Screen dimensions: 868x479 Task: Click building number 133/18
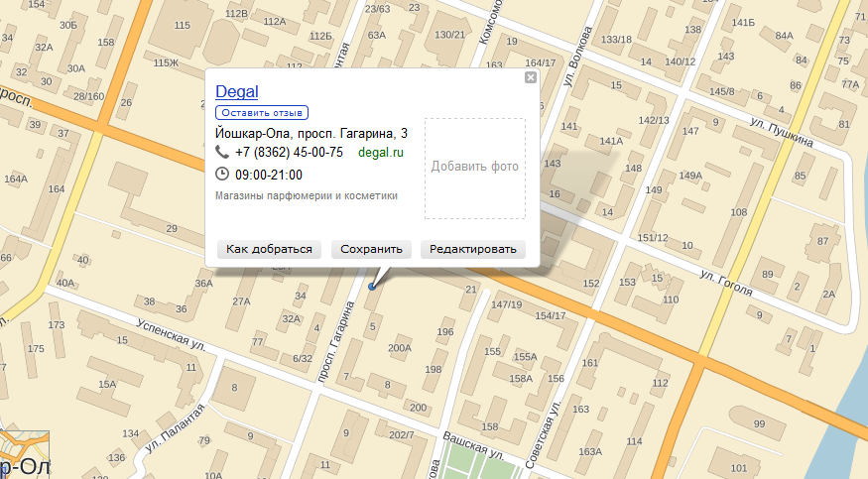[x=616, y=40]
